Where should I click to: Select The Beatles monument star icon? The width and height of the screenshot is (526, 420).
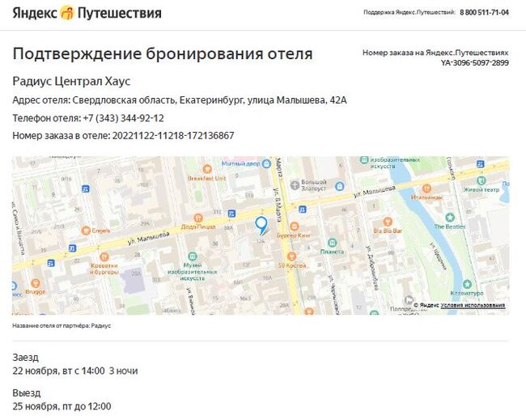(x=450, y=218)
